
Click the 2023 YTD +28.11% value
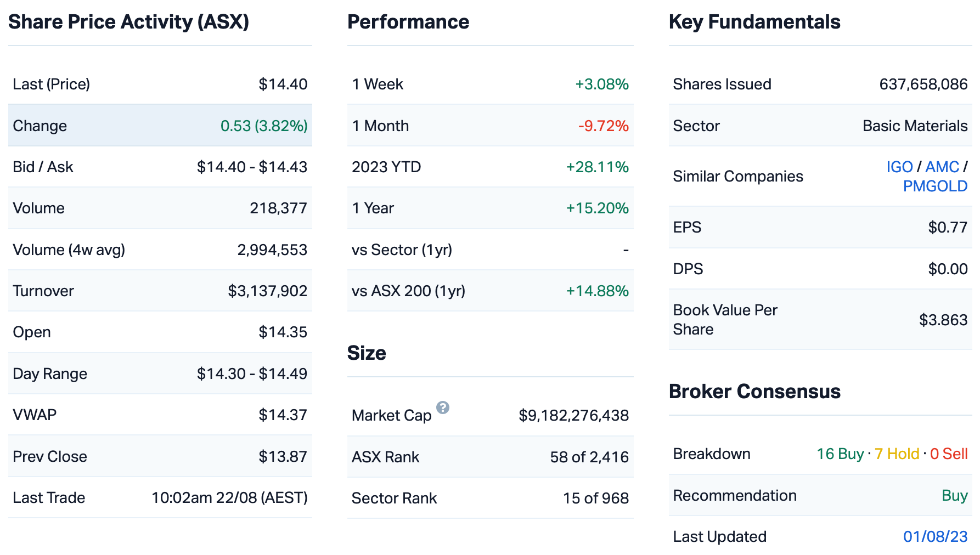point(597,167)
